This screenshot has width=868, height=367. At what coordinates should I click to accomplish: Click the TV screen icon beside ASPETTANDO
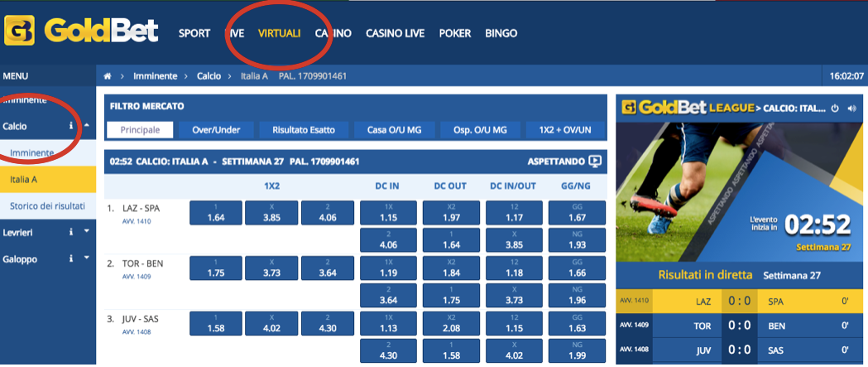595,162
